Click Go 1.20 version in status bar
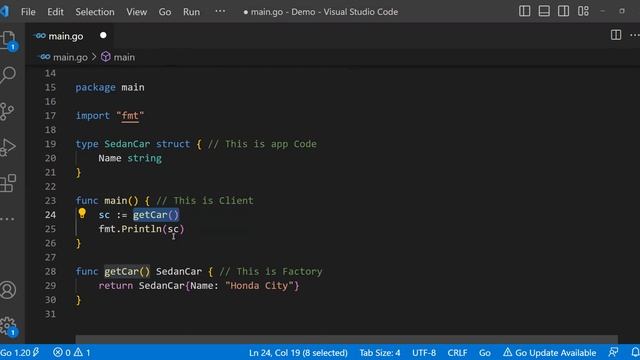640x360 pixels. coord(20,352)
